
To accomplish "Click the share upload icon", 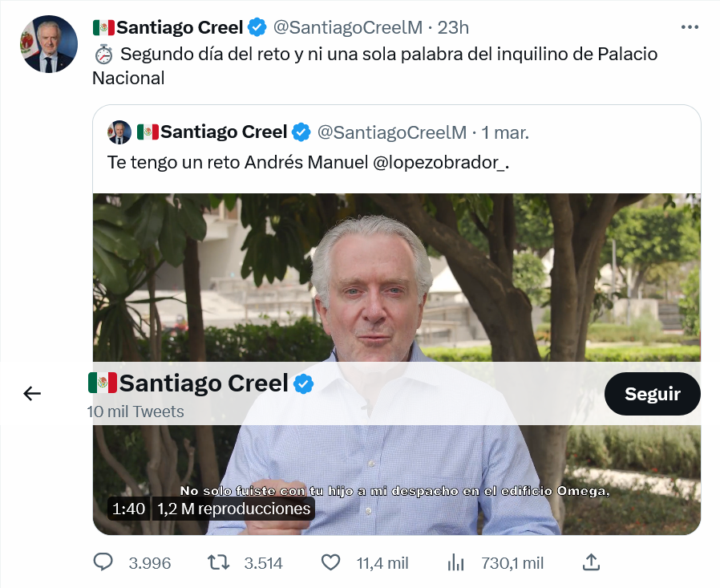I will [591, 562].
